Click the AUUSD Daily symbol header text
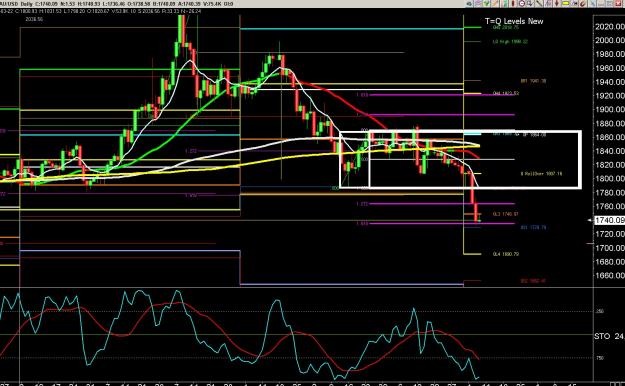This screenshot has height=386, width=625. (16, 4)
